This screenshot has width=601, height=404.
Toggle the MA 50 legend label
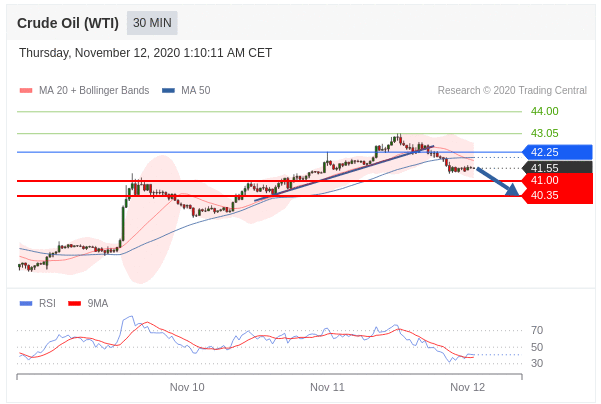[195, 91]
